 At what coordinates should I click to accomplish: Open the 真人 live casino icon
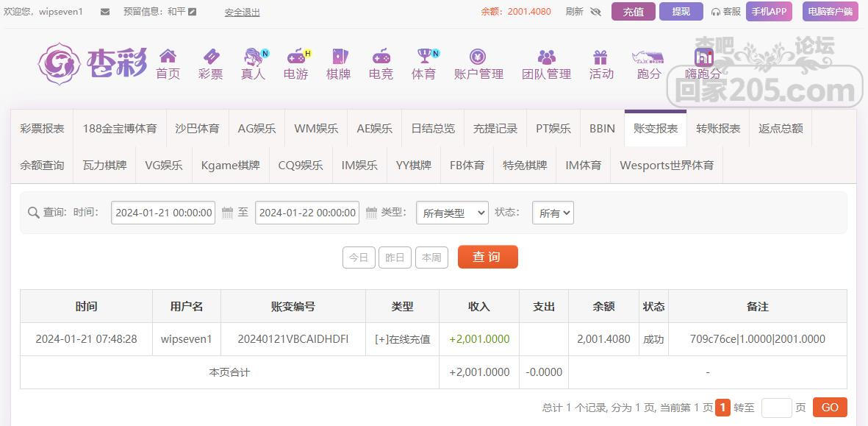254,57
